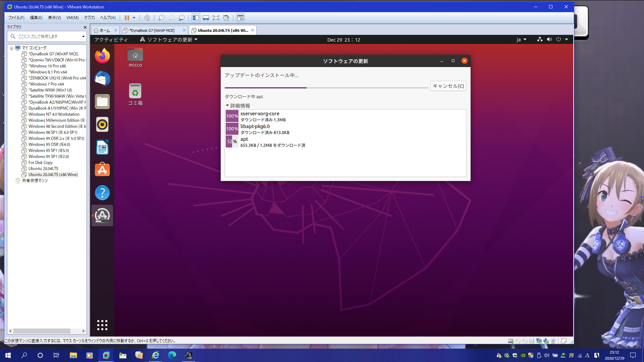Click the apt 52% progress cell

[x=232, y=141]
